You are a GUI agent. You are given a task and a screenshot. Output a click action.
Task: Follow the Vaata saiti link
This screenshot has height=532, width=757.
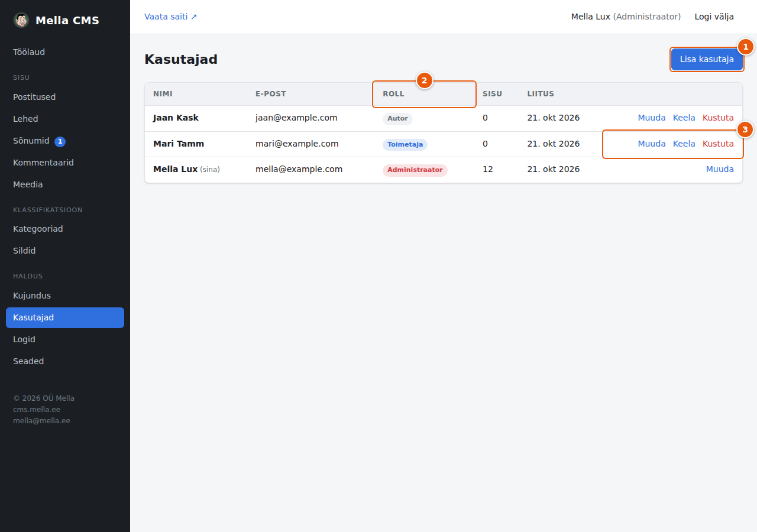(171, 17)
